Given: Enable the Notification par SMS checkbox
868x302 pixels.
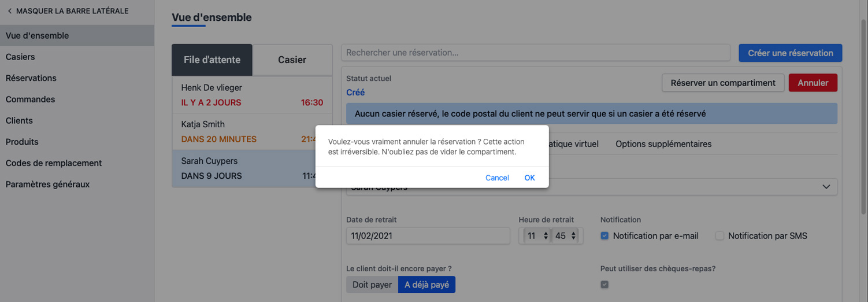Looking at the screenshot, I should pos(719,235).
